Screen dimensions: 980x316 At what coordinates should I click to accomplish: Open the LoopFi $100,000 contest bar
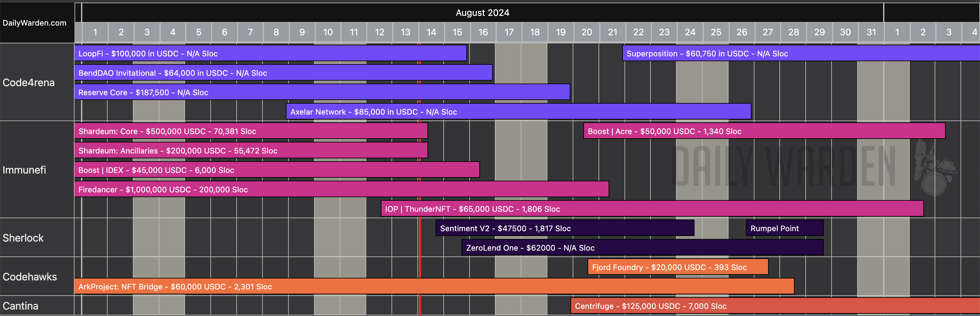271,53
